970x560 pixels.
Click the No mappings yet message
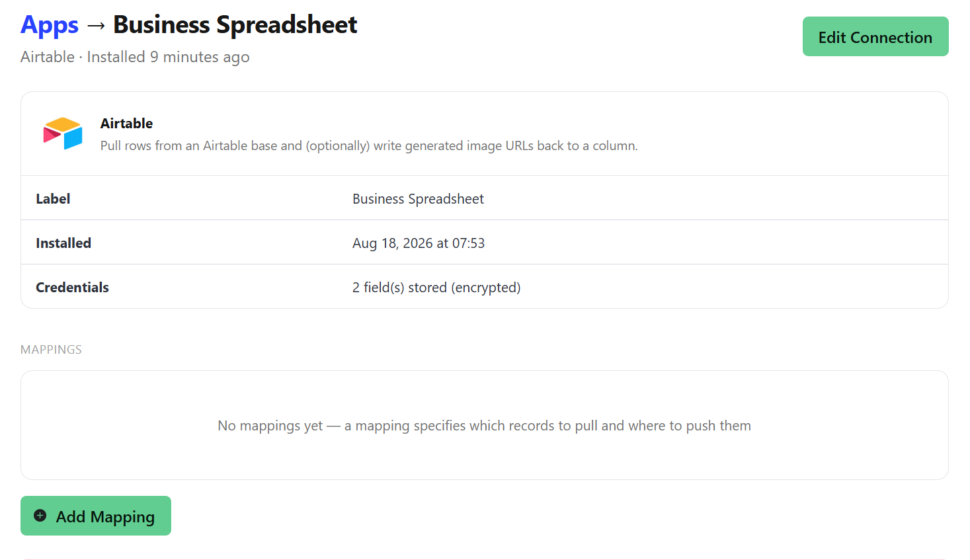tap(485, 426)
